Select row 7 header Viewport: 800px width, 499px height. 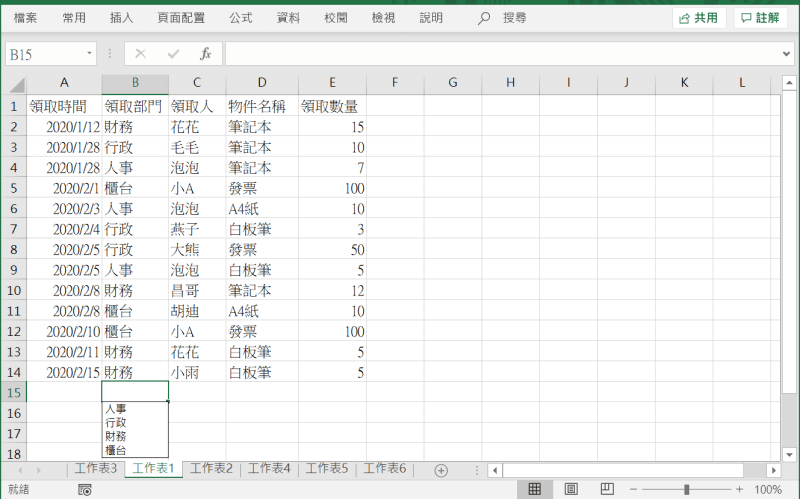point(14,229)
